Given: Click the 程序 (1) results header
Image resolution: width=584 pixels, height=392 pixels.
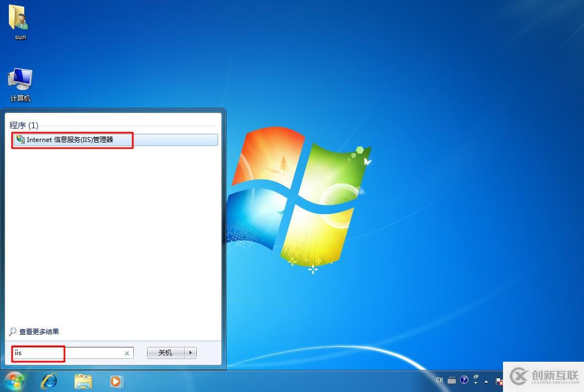Looking at the screenshot, I should pyautogui.click(x=24, y=126).
